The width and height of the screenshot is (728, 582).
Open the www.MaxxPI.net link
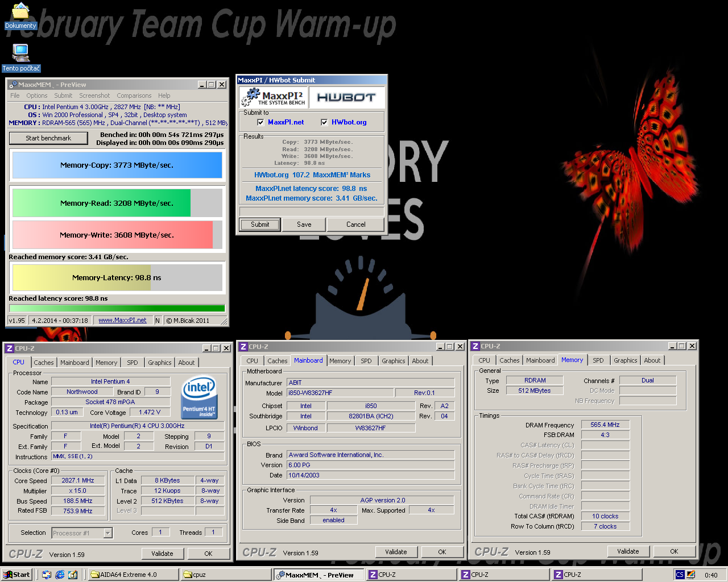[x=122, y=321]
